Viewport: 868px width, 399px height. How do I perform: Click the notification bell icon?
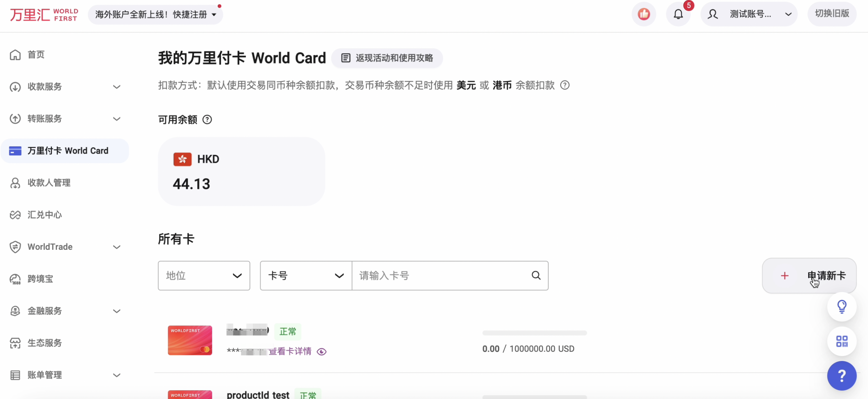pos(678,14)
